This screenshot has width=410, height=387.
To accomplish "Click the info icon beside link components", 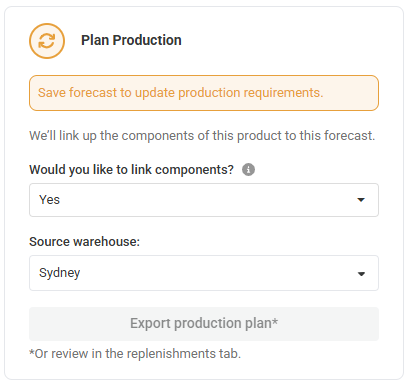I will (248, 170).
